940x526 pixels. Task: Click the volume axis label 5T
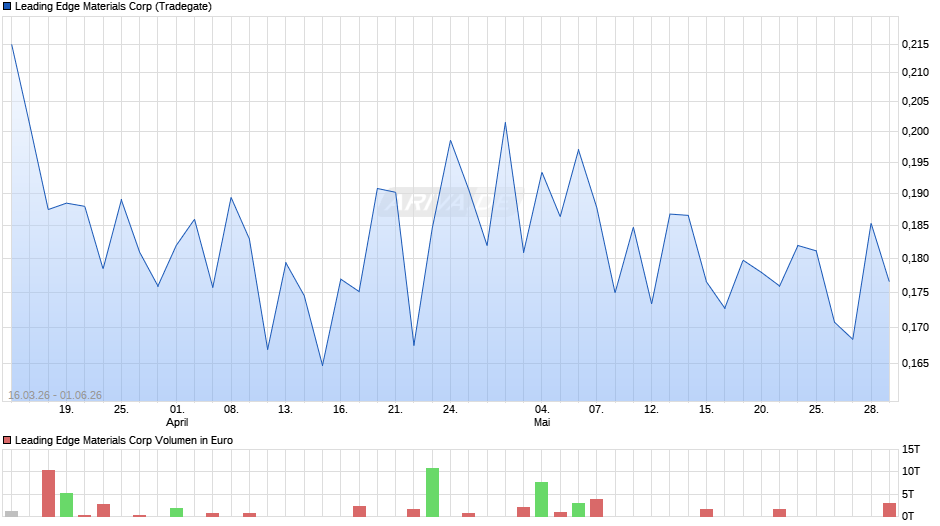pos(908,494)
